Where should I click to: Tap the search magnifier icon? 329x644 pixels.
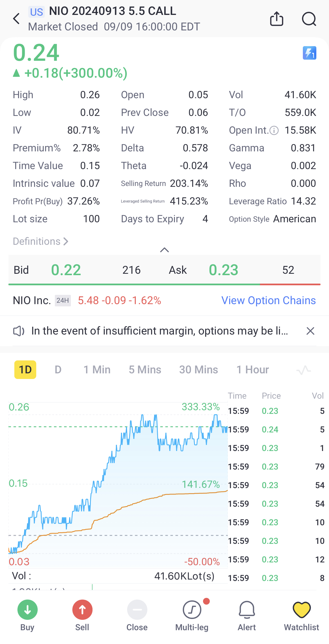click(x=309, y=19)
